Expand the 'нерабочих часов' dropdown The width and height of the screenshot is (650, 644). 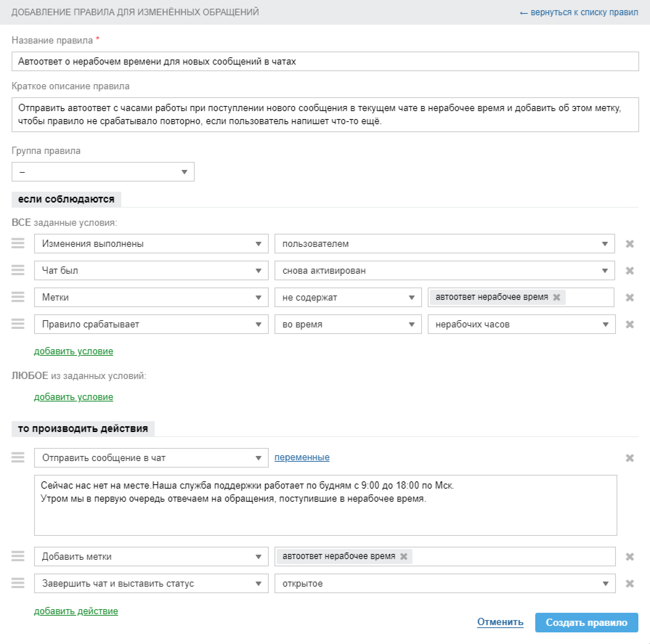coord(521,324)
